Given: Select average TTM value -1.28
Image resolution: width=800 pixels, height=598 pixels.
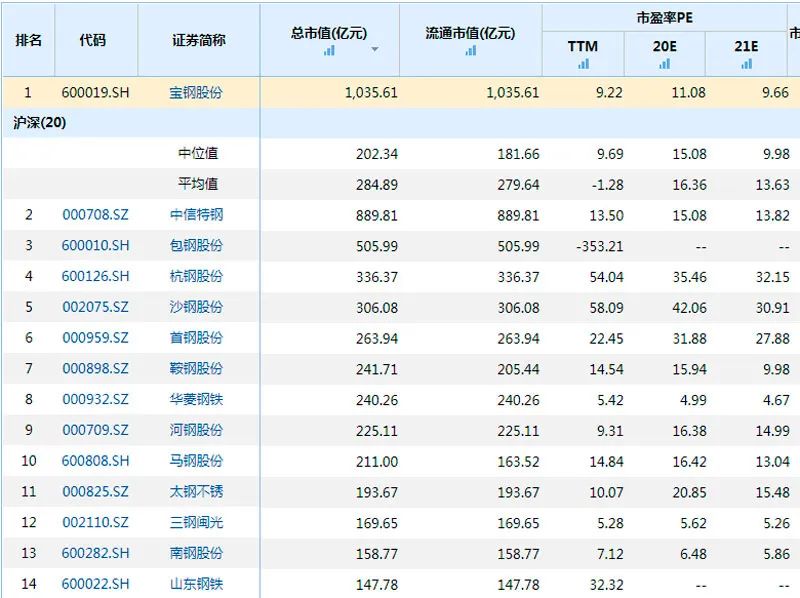Looking at the screenshot, I should pyautogui.click(x=607, y=185).
